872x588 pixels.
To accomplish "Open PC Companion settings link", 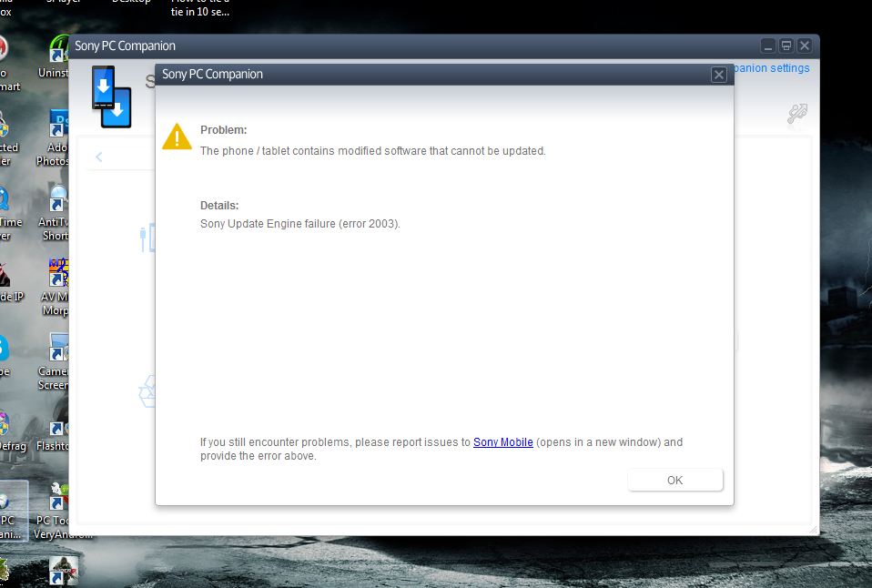I will [771, 68].
